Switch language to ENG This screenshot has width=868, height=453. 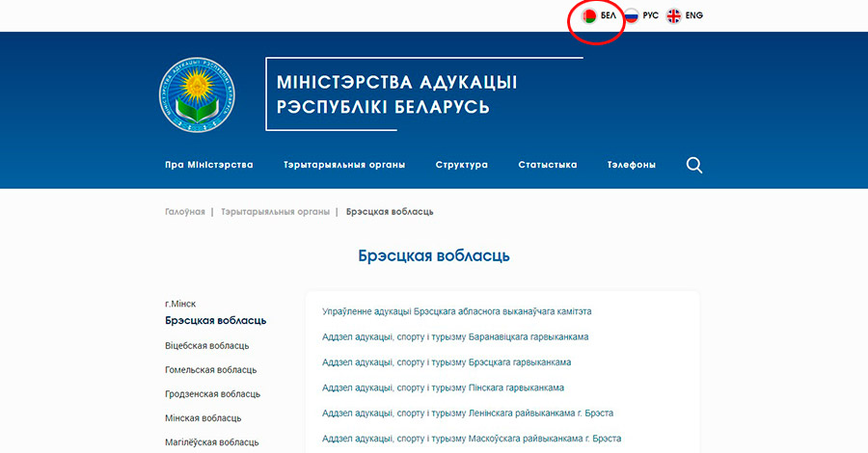(694, 15)
